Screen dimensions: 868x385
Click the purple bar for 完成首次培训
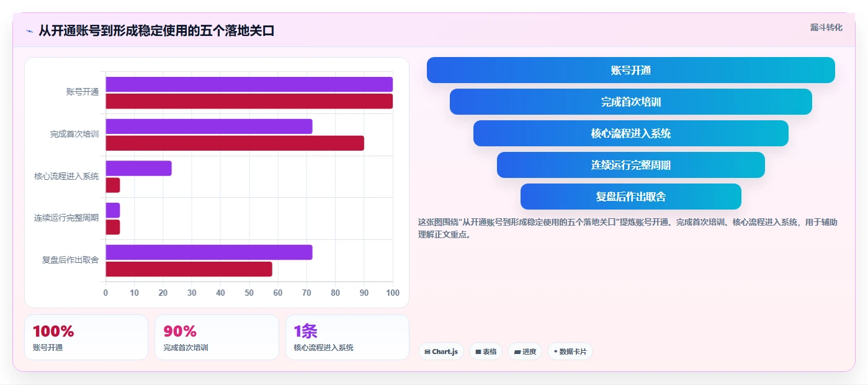point(208,126)
